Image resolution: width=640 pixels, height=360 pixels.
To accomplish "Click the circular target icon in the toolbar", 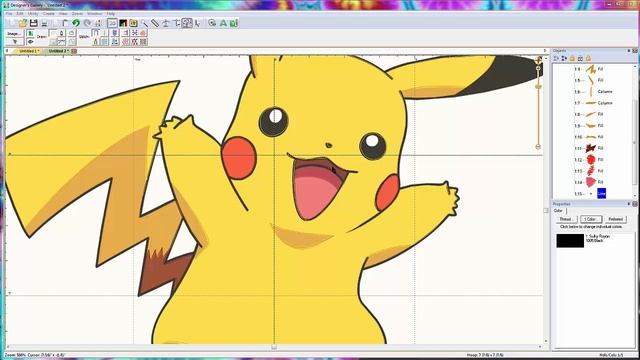I will (212, 23).
